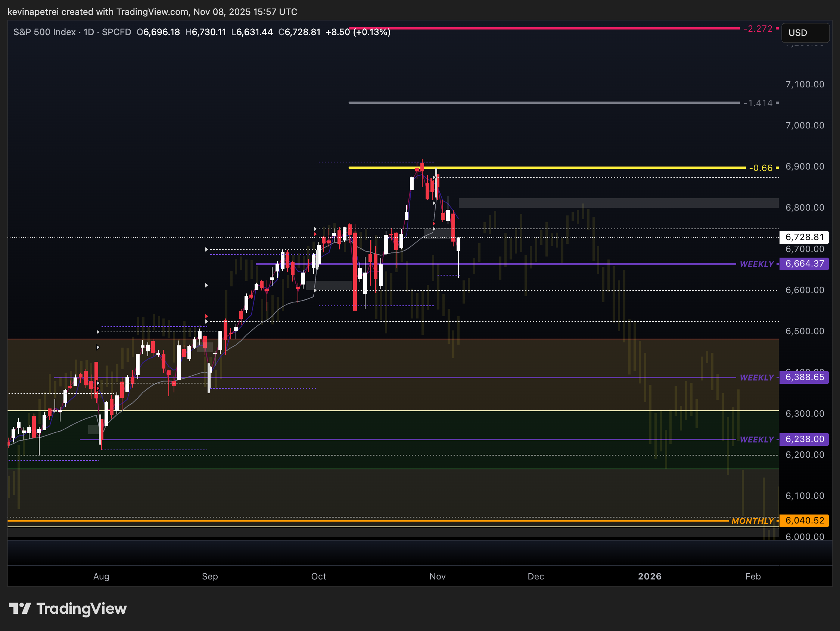
Task: Click the TradingView logo icon
Action: [20, 609]
